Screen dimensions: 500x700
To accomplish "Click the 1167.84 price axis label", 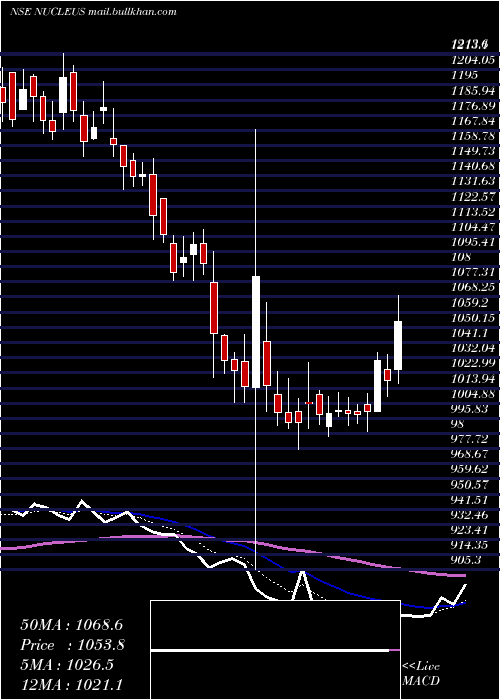I will coord(473,121).
